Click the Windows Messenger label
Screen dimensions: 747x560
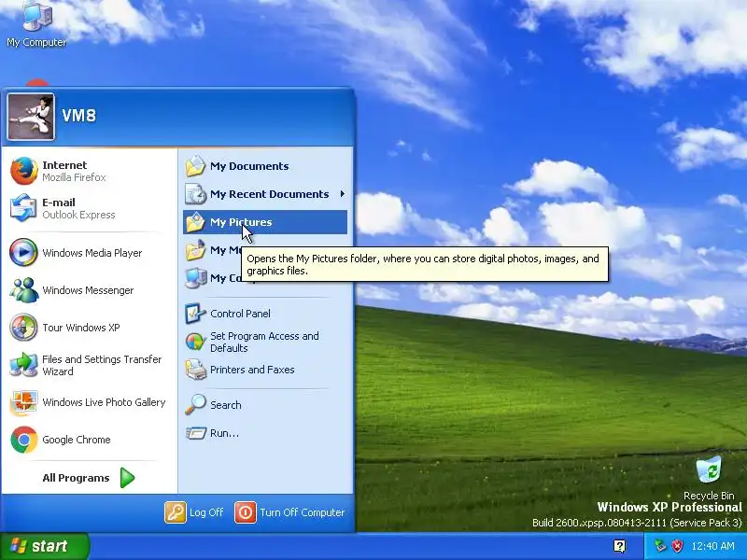click(x=88, y=290)
